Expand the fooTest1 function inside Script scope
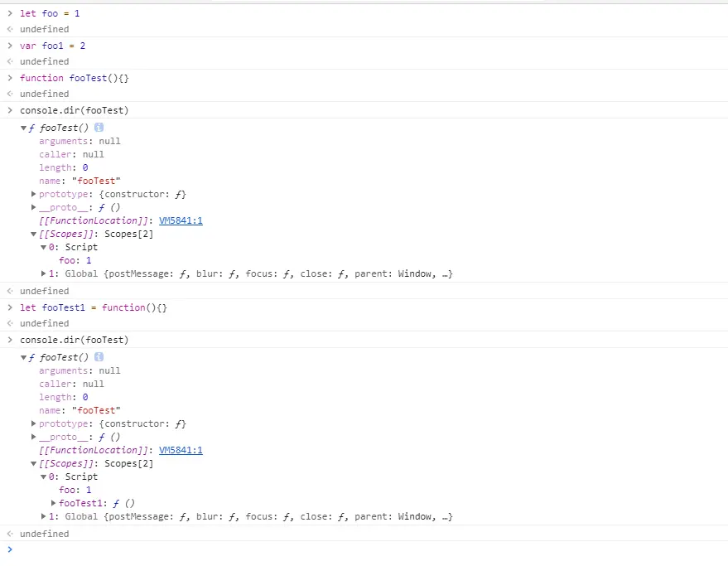728x566 pixels. pyautogui.click(x=53, y=503)
